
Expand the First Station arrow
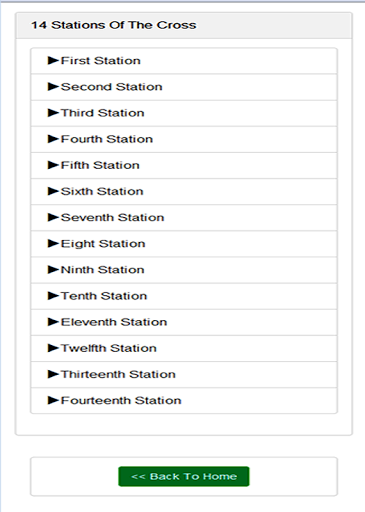click(x=53, y=61)
